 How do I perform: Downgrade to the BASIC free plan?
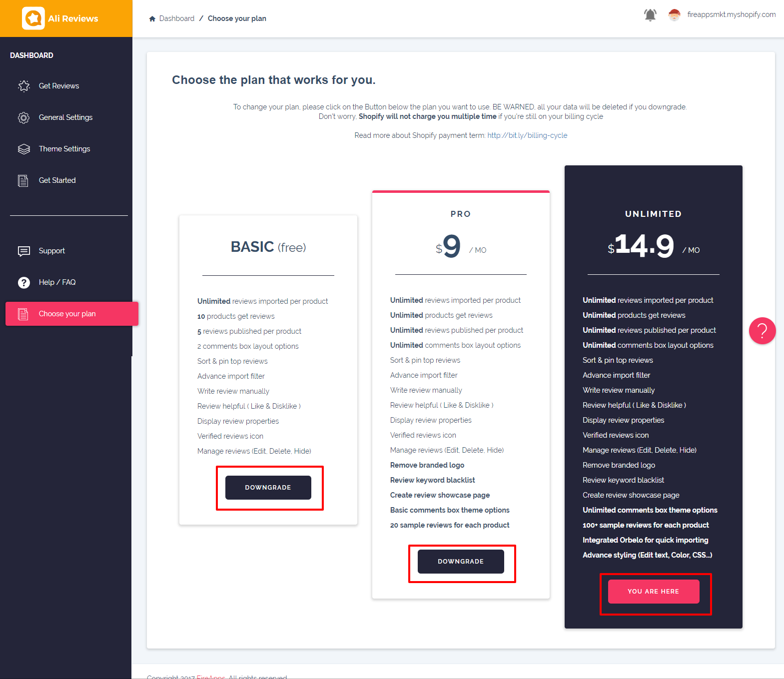(268, 488)
